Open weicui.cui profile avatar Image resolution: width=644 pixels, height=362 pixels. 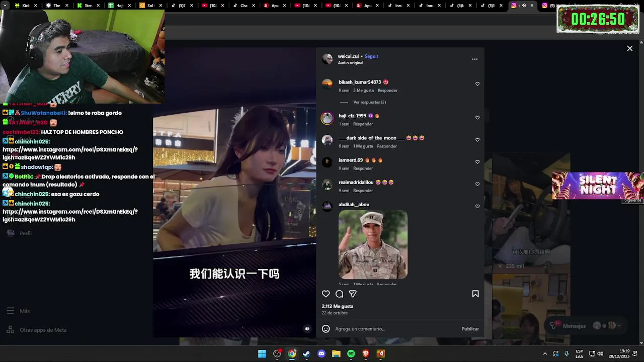[328, 59]
